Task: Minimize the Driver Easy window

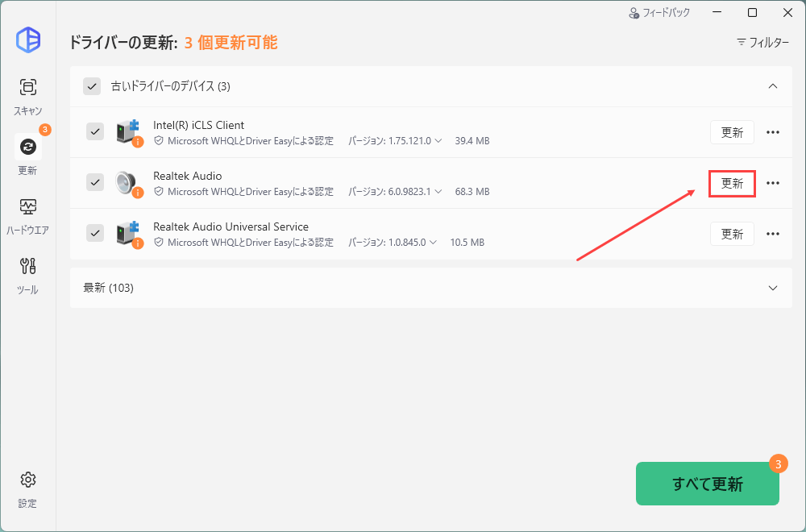Action: (717, 13)
